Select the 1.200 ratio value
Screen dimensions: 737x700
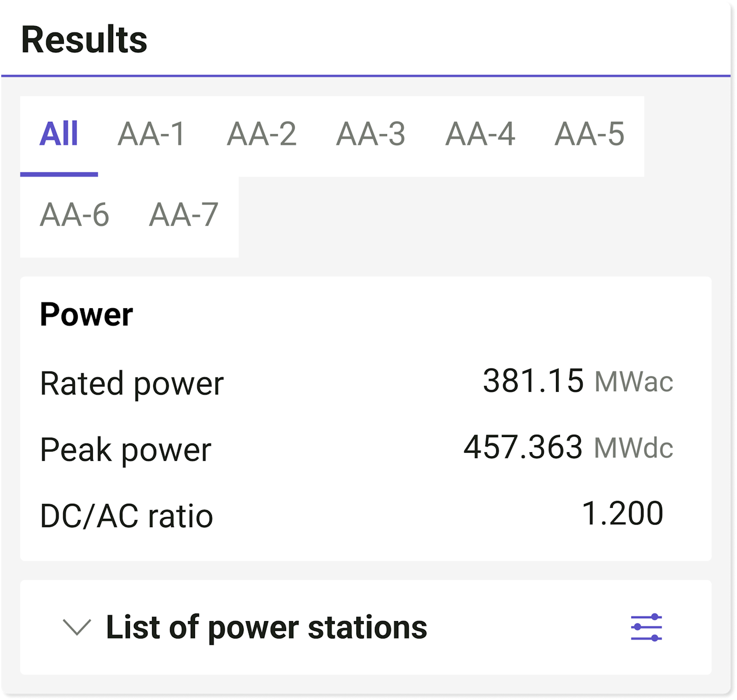point(623,514)
